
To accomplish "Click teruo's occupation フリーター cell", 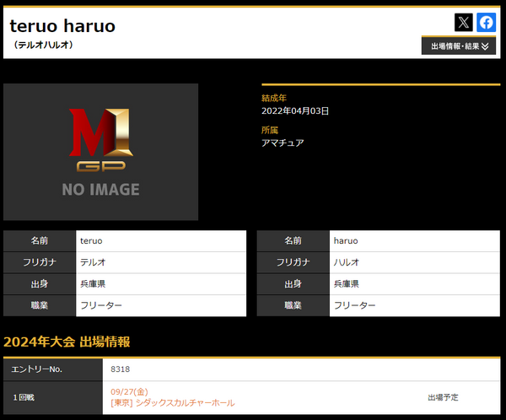I will tap(161, 305).
